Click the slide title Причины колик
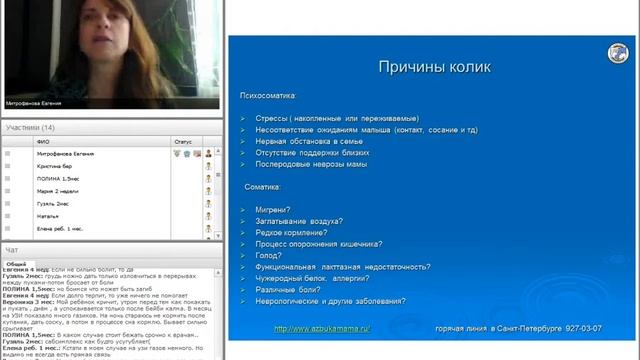The height and width of the screenshot is (360, 640). tap(434, 67)
